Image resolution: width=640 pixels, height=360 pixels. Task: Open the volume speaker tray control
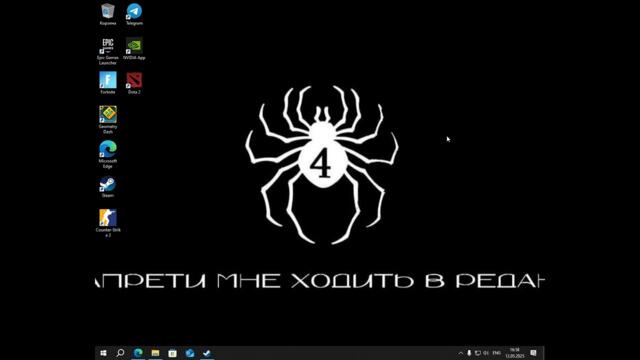[486, 353]
